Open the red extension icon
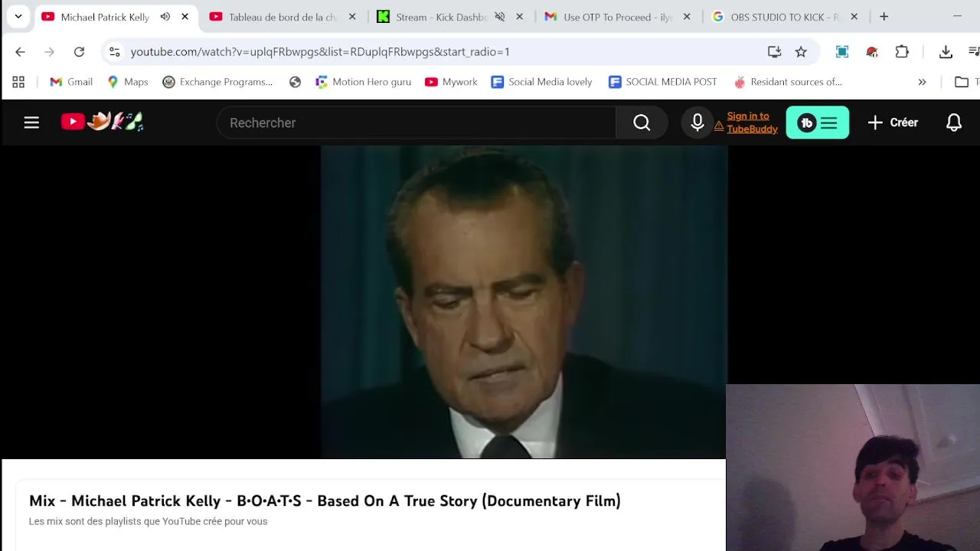Image resolution: width=980 pixels, height=551 pixels. tap(871, 51)
